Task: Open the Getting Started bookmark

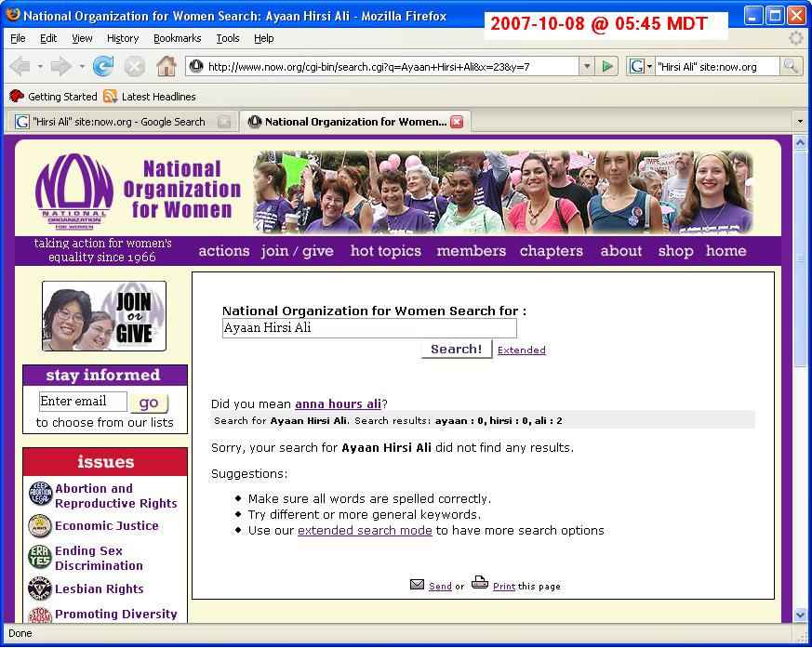Action: pyautogui.click(x=53, y=97)
